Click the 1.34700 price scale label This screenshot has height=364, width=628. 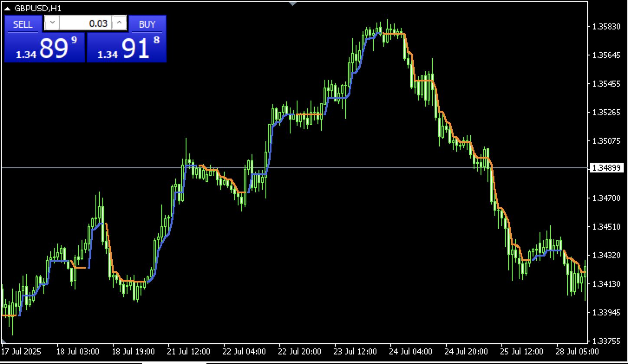click(x=606, y=198)
